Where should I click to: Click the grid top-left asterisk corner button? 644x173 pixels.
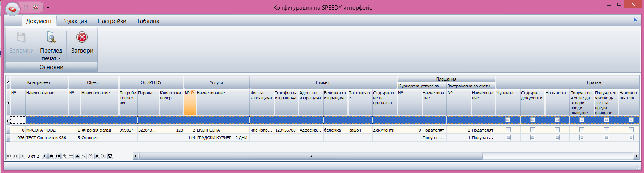pyautogui.click(x=8, y=82)
